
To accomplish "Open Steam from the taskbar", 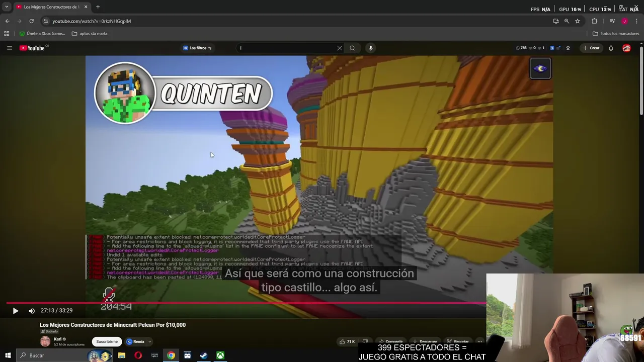I will 204,355.
